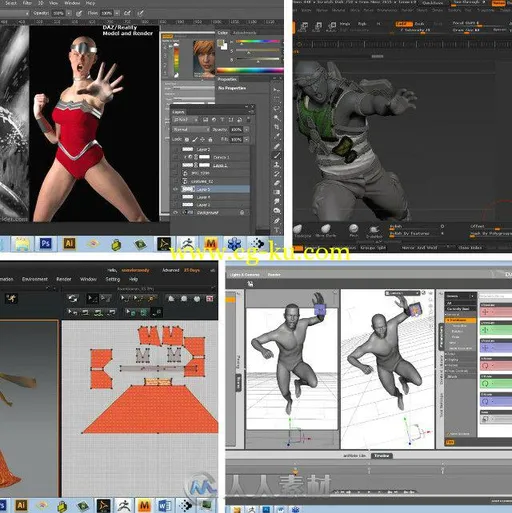Open the layer Opacity dropdown arrow

pyautogui.click(x=246, y=129)
